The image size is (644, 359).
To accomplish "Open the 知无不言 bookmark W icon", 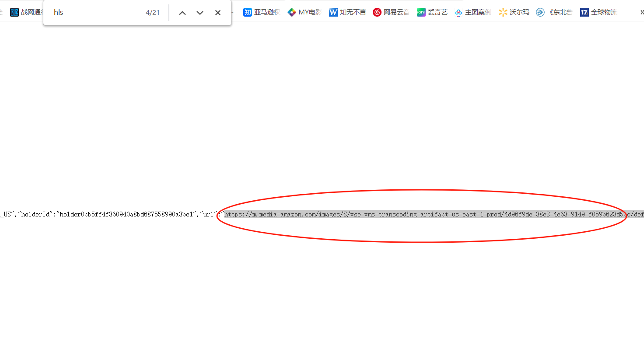I will [333, 12].
